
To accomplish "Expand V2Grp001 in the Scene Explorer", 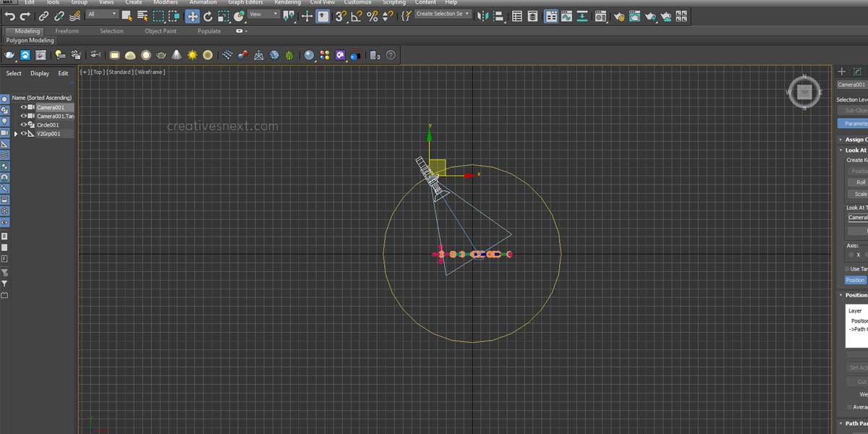I will tap(16, 133).
